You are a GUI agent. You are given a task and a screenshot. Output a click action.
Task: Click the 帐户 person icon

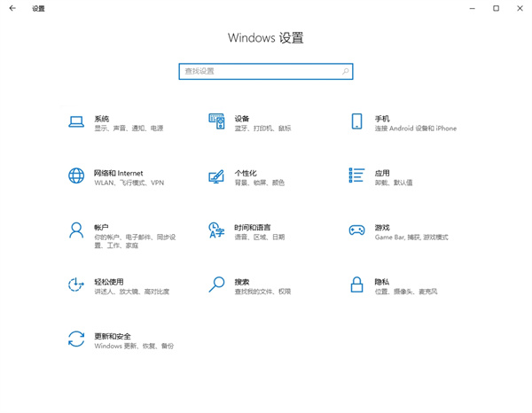click(76, 230)
